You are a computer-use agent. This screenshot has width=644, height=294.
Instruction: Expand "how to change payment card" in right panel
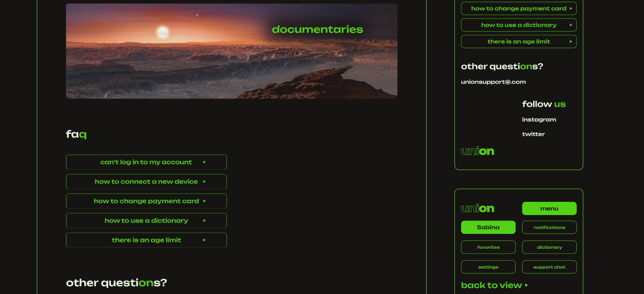[518, 8]
